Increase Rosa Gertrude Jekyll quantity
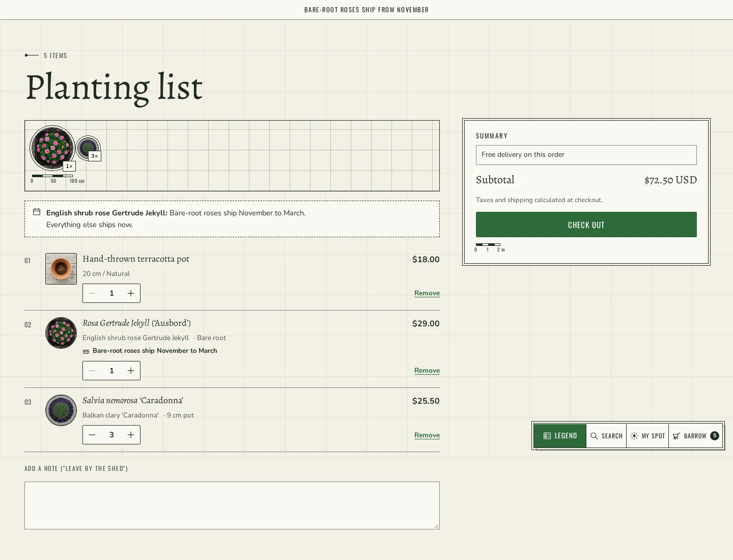 pyautogui.click(x=131, y=371)
